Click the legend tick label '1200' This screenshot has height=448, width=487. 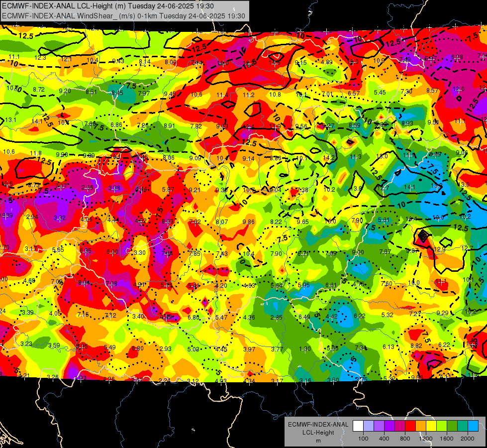425,439
